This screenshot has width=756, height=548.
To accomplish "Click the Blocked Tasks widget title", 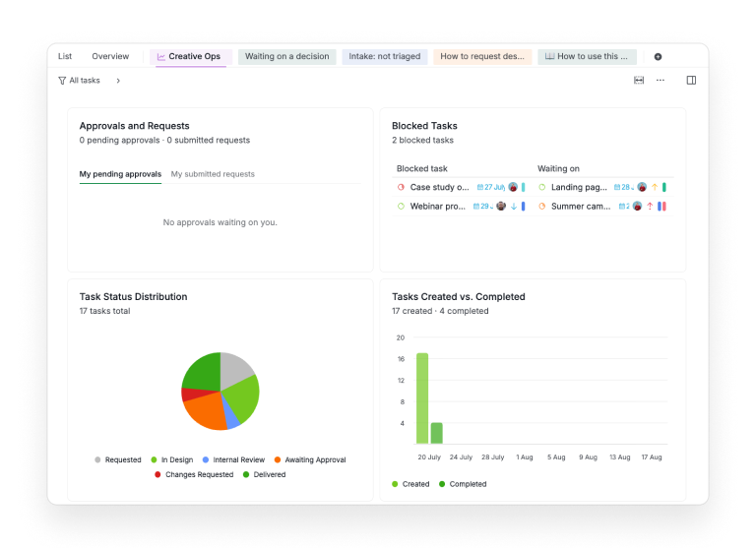I will (x=424, y=126).
